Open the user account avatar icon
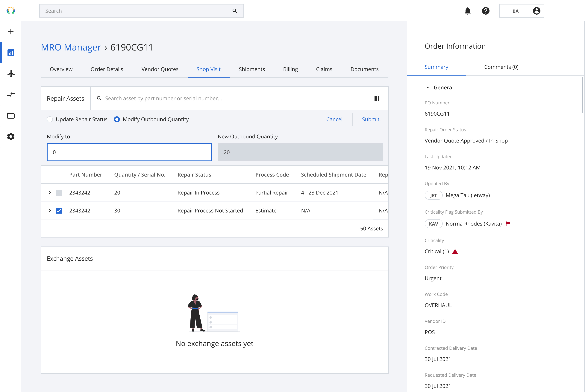This screenshot has height=392, width=585. click(536, 11)
